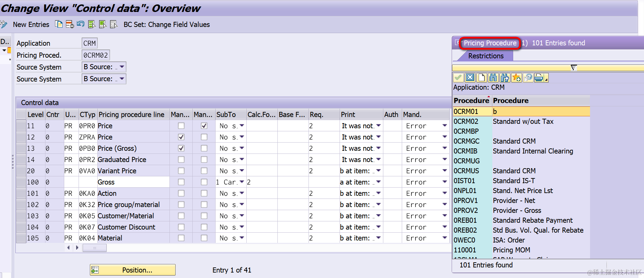Open SubTo dropdown for Gross row
644x278 pixels.
242,182
